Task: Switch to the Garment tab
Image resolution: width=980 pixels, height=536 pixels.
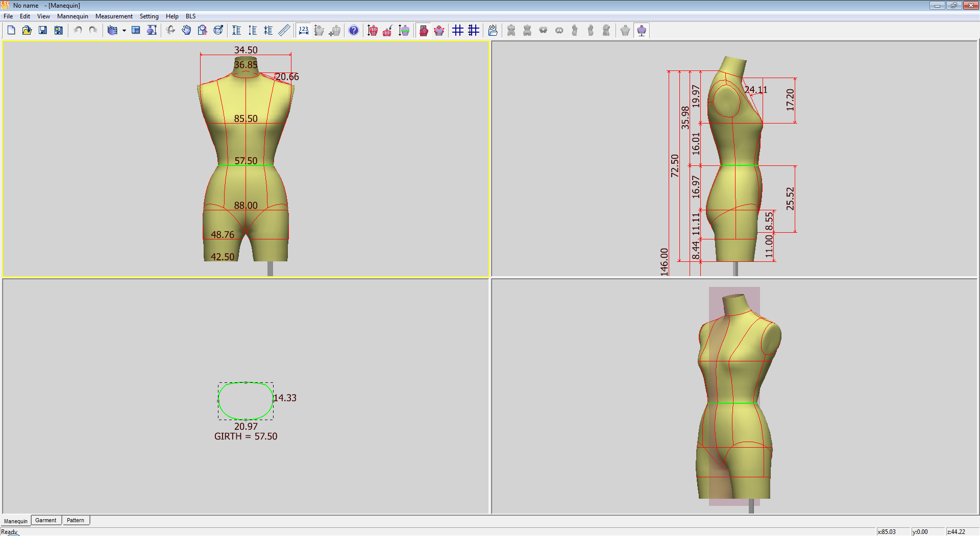Action: point(46,520)
